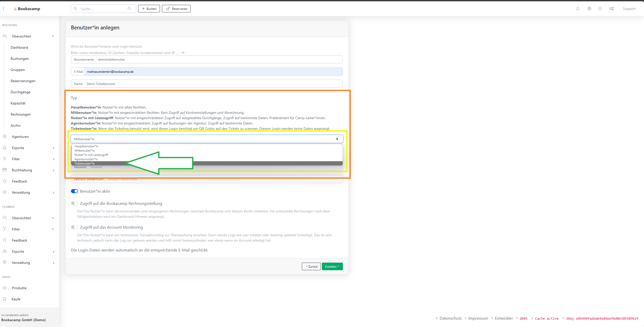Collapse the Buchung Übersichten section
This screenshot has height=327, width=644.
(53, 36)
